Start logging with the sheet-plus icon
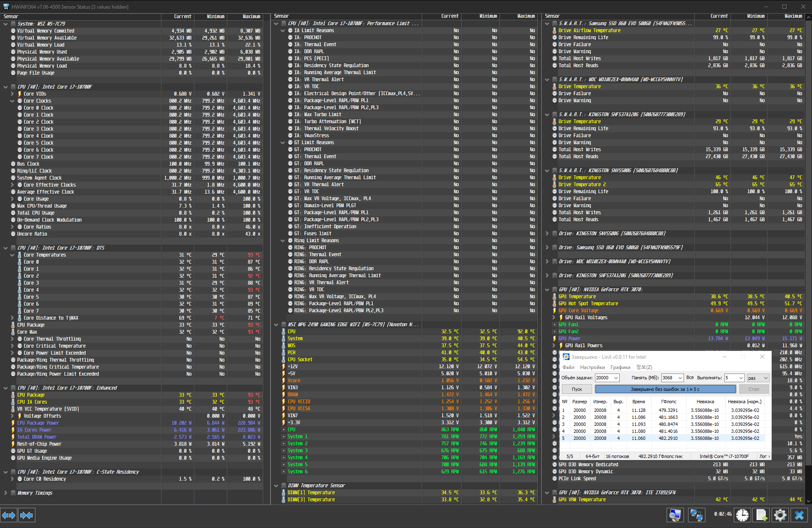Viewport: 812px width, 528px height. coord(761,515)
